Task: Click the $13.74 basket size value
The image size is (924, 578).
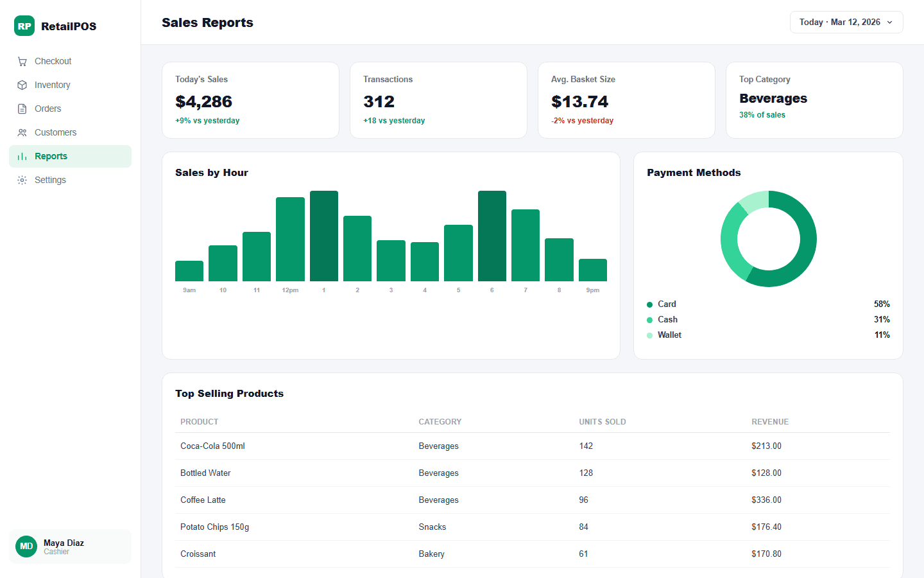Action: [580, 101]
